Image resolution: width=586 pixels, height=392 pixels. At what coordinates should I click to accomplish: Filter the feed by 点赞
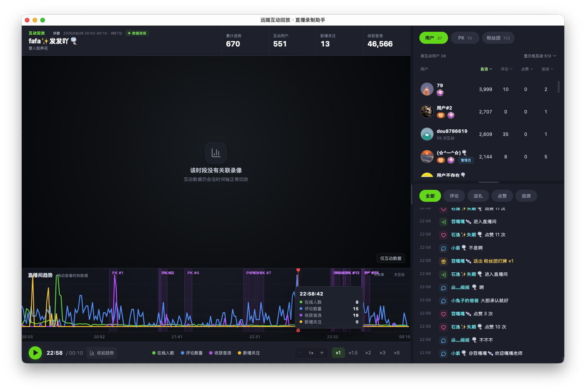(x=502, y=196)
